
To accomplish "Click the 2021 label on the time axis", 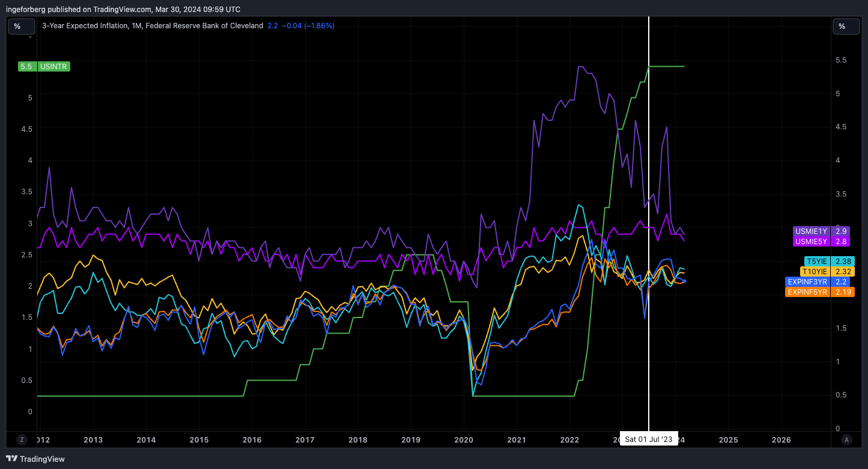I will pyautogui.click(x=517, y=440).
